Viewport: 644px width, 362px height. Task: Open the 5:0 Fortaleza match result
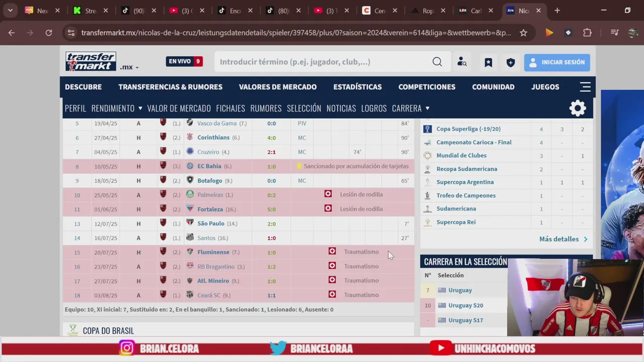[271, 209]
